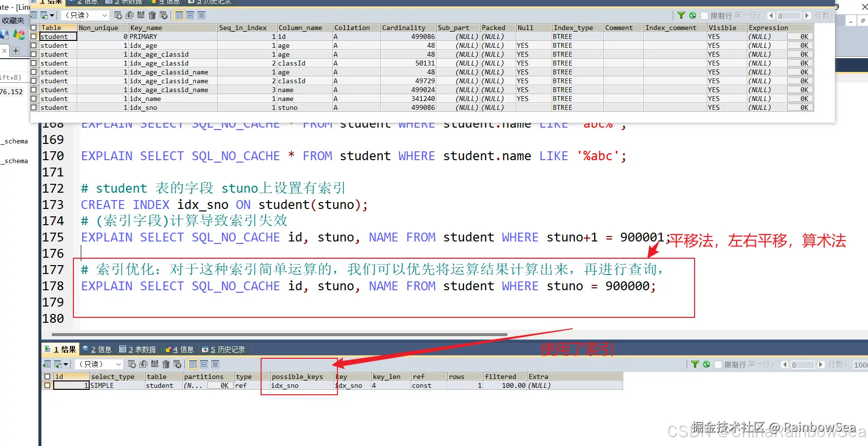The image size is (868, 446).
Task: Open the lower 2 信息 tab
Action: click(97, 349)
